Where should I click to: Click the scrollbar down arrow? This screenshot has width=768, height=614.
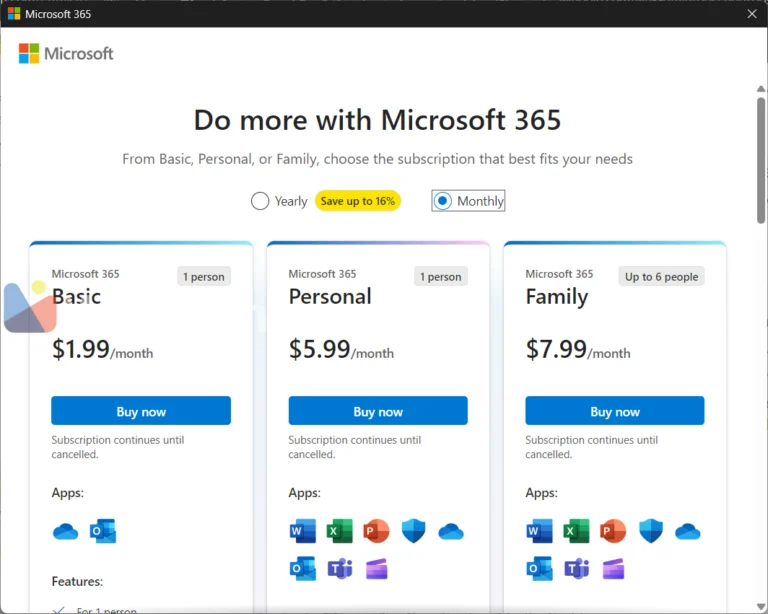coord(761,607)
